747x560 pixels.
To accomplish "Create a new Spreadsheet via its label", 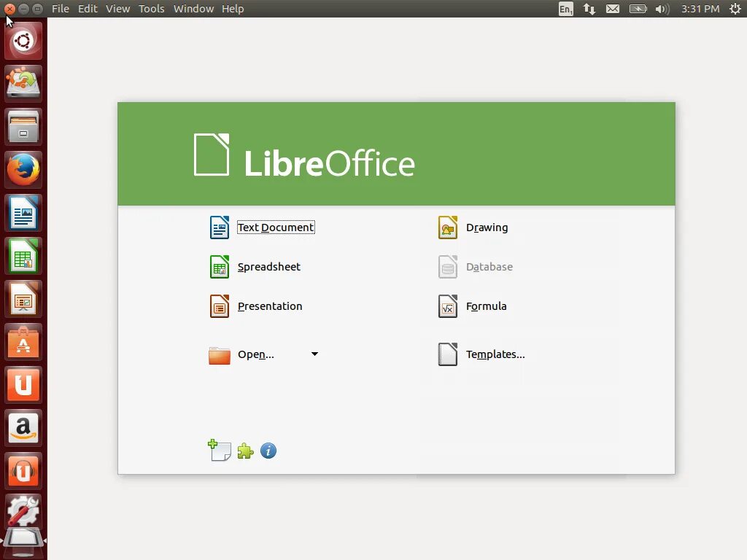I will 269,267.
